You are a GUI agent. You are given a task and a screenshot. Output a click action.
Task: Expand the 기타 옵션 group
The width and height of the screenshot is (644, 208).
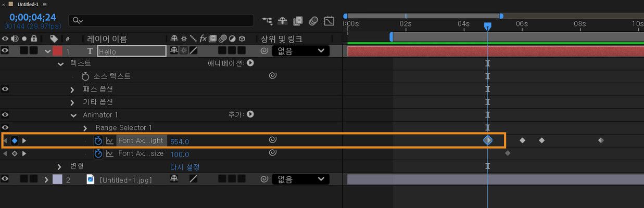[73, 102]
